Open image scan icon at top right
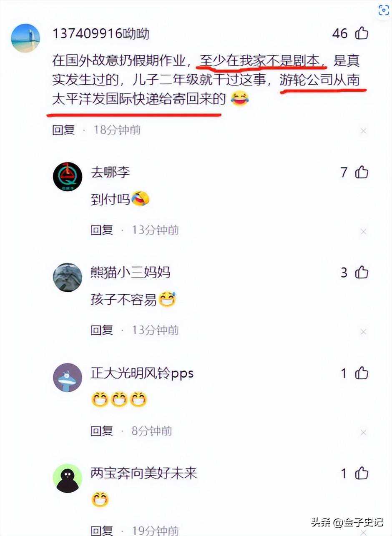The image size is (392, 536). tap(383, 11)
